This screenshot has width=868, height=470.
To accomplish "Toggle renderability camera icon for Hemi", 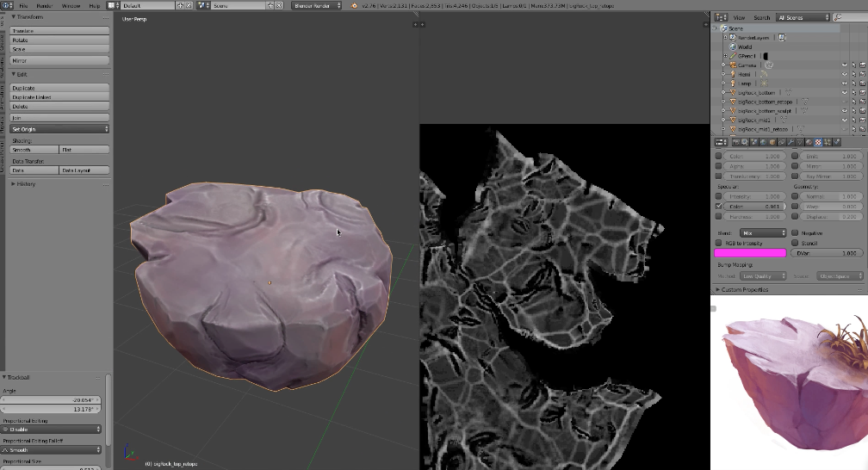I will [863, 74].
